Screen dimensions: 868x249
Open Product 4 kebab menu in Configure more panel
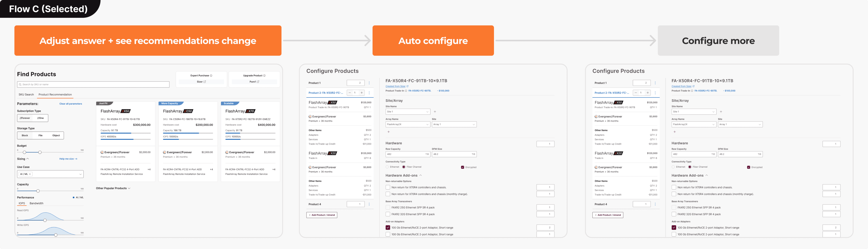655,204
